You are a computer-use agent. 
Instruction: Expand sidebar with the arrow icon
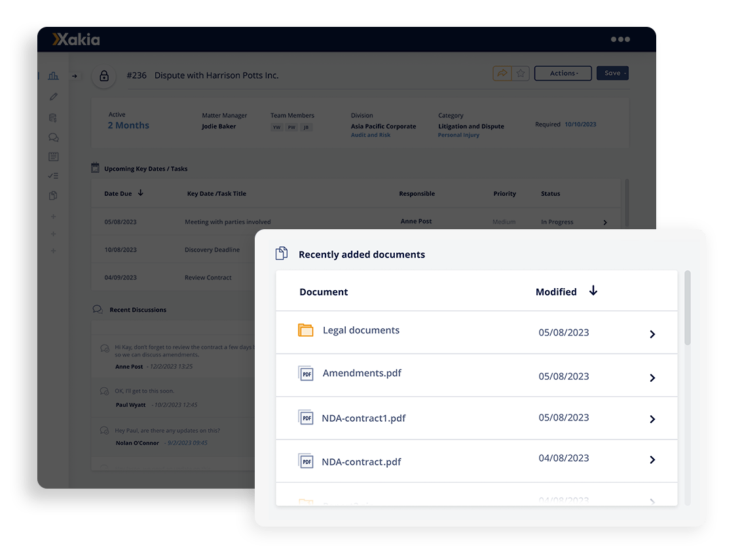click(74, 76)
